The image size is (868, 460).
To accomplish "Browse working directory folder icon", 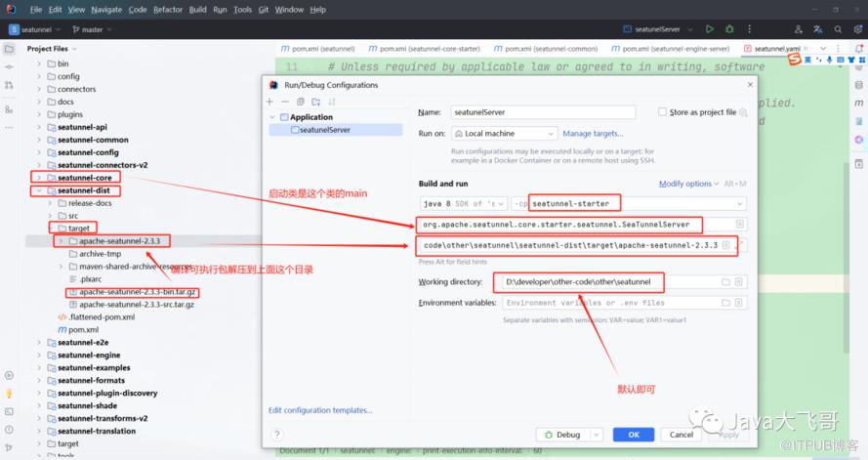I will [725, 281].
